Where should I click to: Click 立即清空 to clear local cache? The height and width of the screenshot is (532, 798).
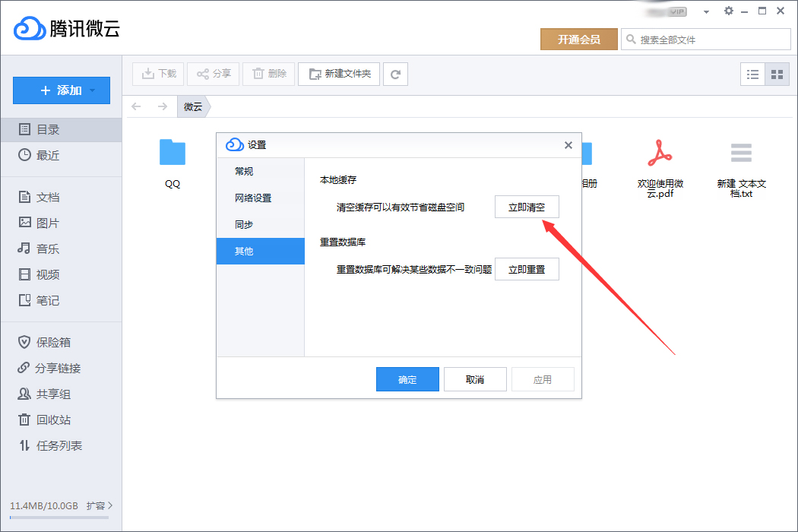coord(527,206)
